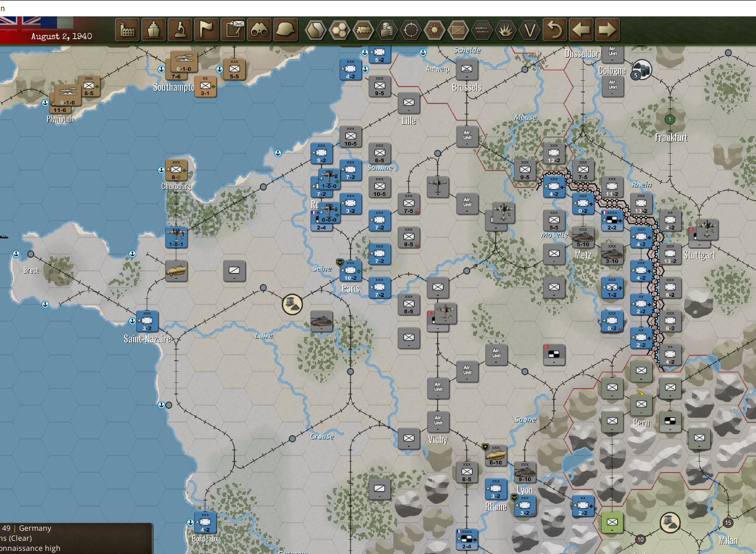Select the German 11-2 corps unit

pos(612,187)
